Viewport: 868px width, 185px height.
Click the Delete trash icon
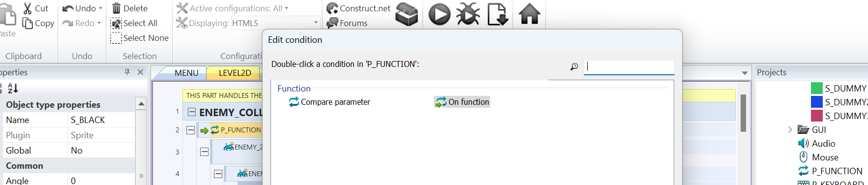[116, 8]
